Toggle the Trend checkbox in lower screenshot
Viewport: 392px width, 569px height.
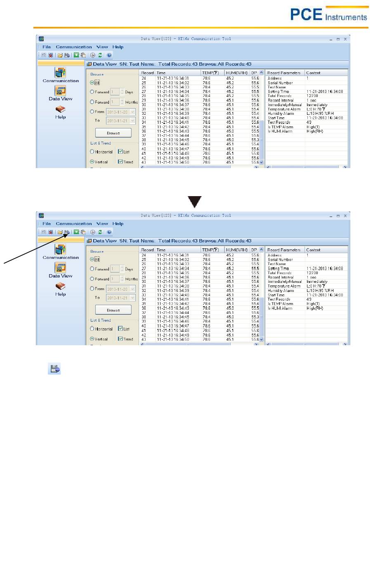120,339
